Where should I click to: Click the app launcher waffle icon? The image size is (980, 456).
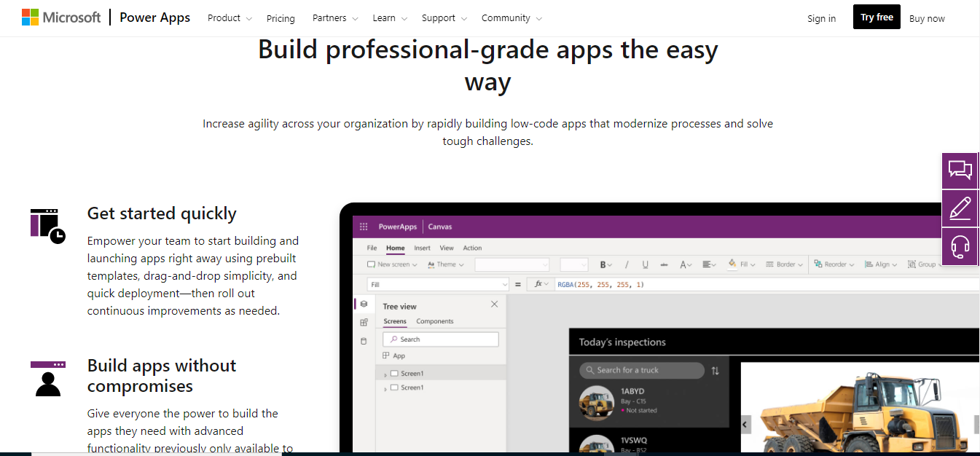pyautogui.click(x=364, y=227)
